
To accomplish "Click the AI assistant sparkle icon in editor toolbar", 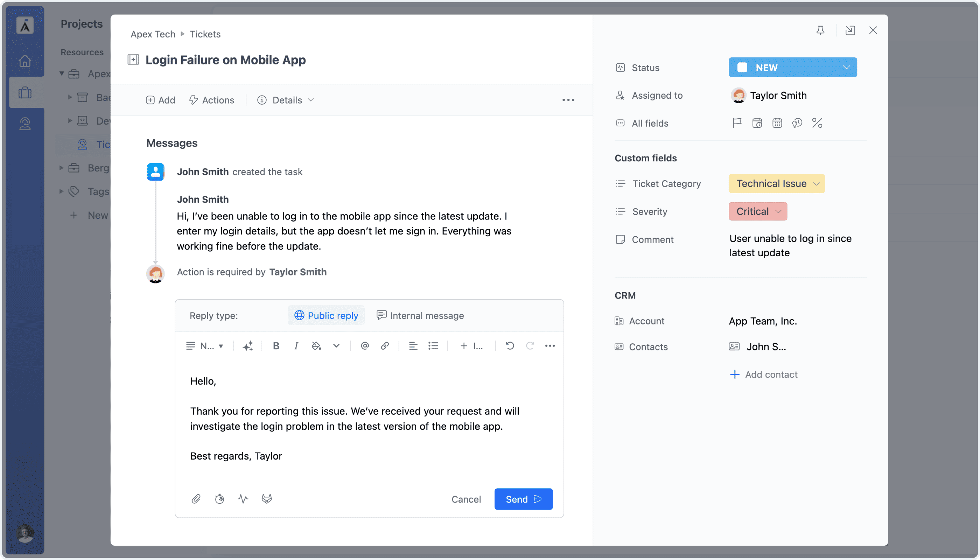I will tap(248, 346).
